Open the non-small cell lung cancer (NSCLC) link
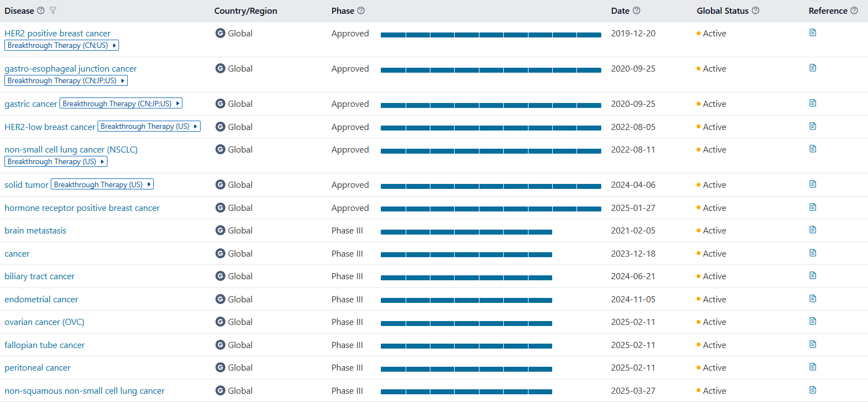868x402 pixels. (x=71, y=150)
